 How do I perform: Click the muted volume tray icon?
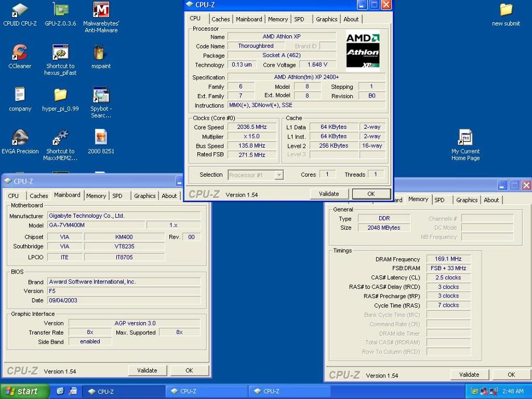(494, 392)
